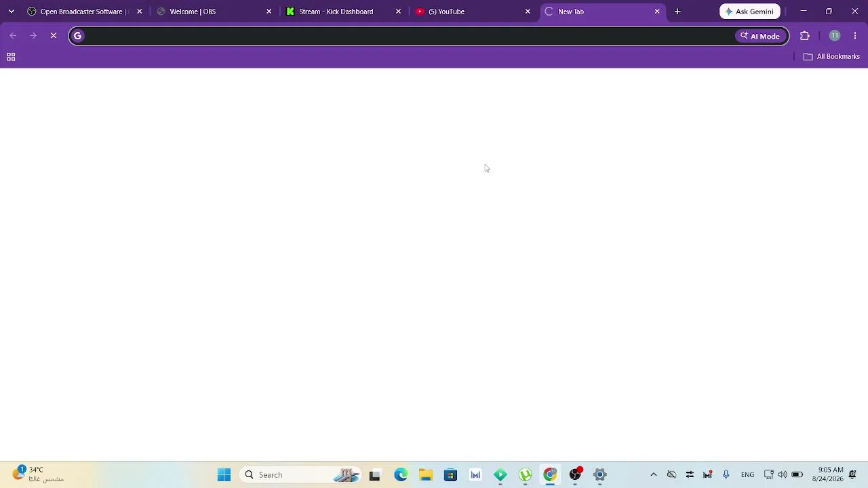
Task: Open volume speaker tray icon
Action: (783, 474)
